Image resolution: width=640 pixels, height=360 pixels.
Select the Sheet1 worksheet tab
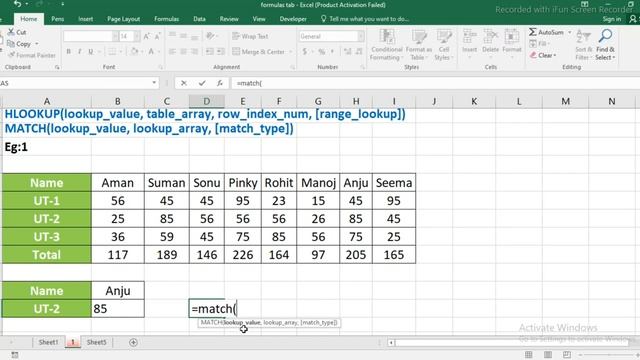48,342
